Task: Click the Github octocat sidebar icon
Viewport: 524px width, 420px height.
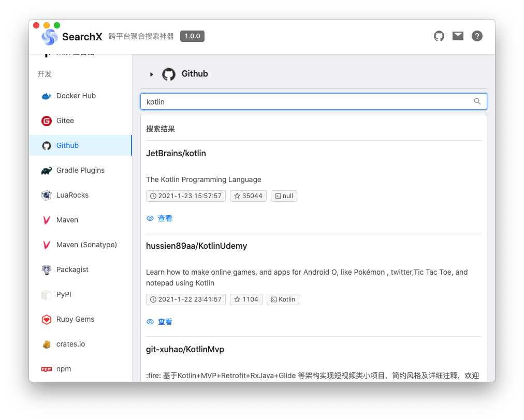Action: point(47,145)
